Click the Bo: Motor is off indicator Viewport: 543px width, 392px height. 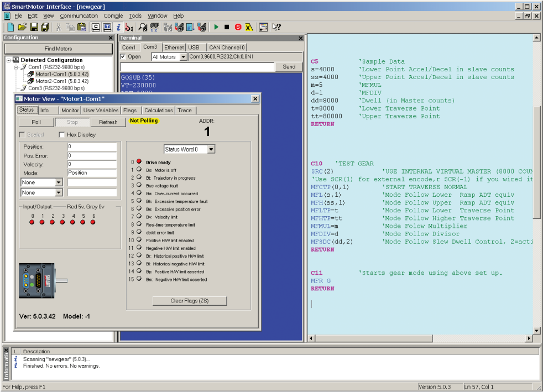(x=139, y=169)
